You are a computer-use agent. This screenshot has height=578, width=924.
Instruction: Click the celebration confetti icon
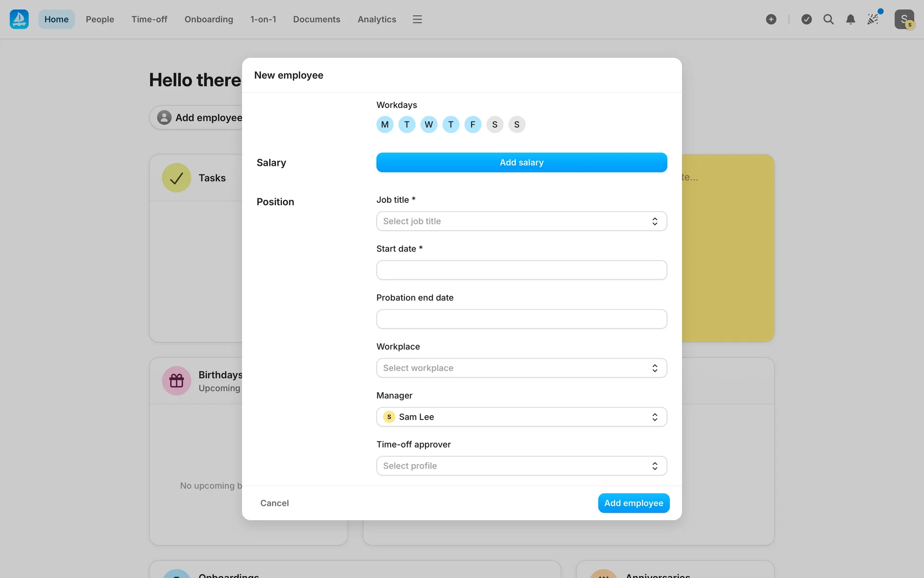(x=873, y=19)
